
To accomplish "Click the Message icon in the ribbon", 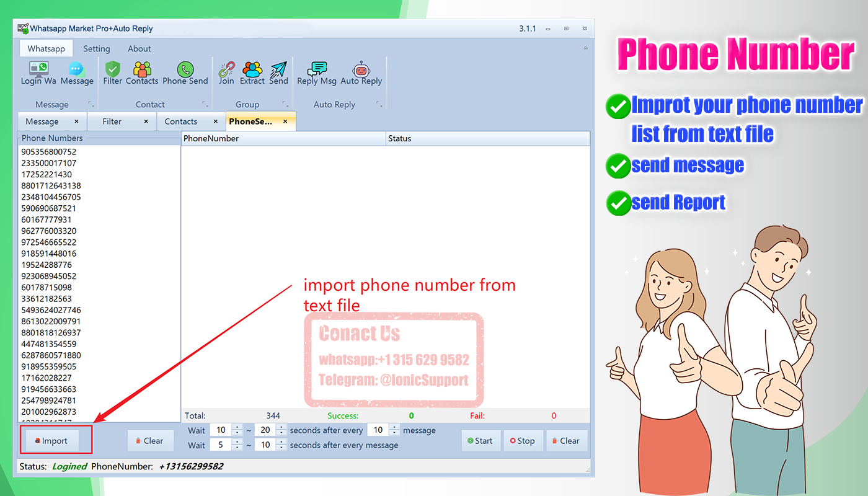I will click(77, 73).
